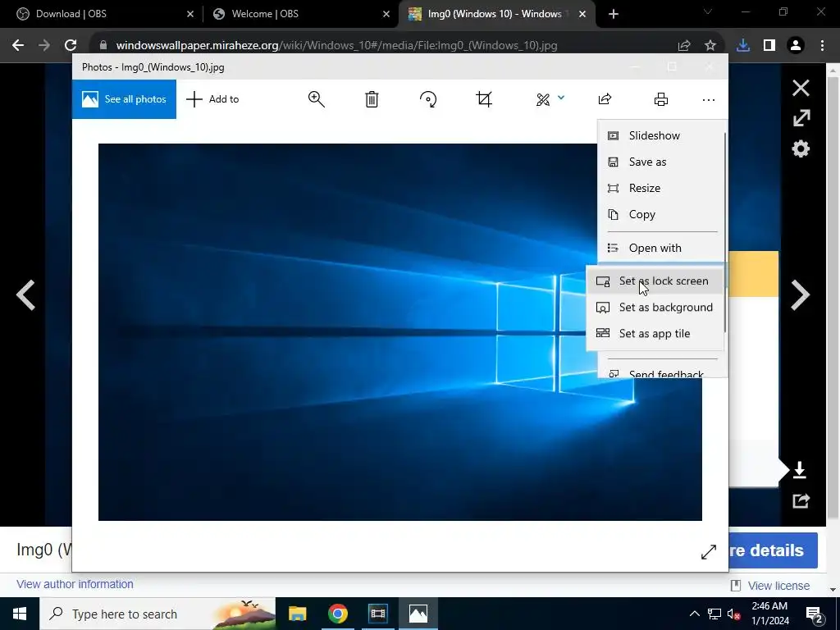Click View author information link
840x630 pixels.
(x=75, y=584)
